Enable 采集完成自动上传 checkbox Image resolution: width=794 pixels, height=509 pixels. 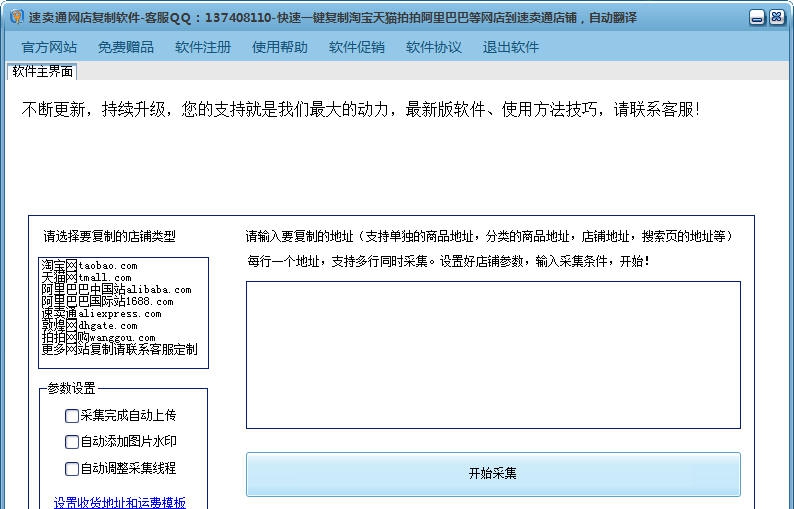coord(72,416)
